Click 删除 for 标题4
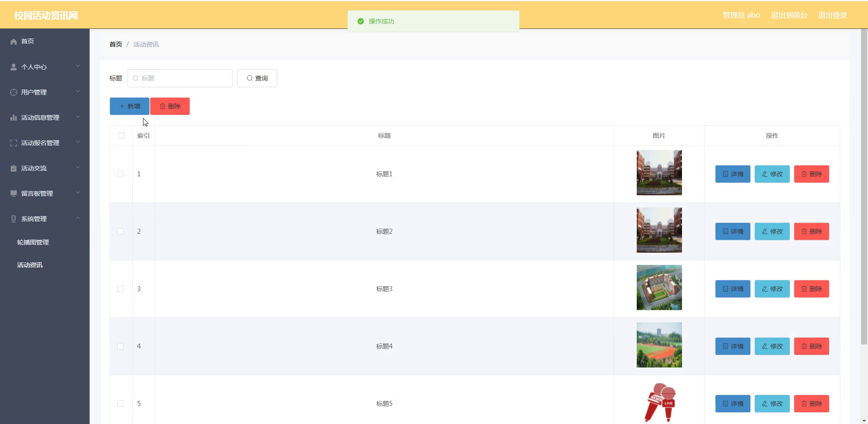Image resolution: width=868 pixels, height=424 pixels. coord(811,346)
